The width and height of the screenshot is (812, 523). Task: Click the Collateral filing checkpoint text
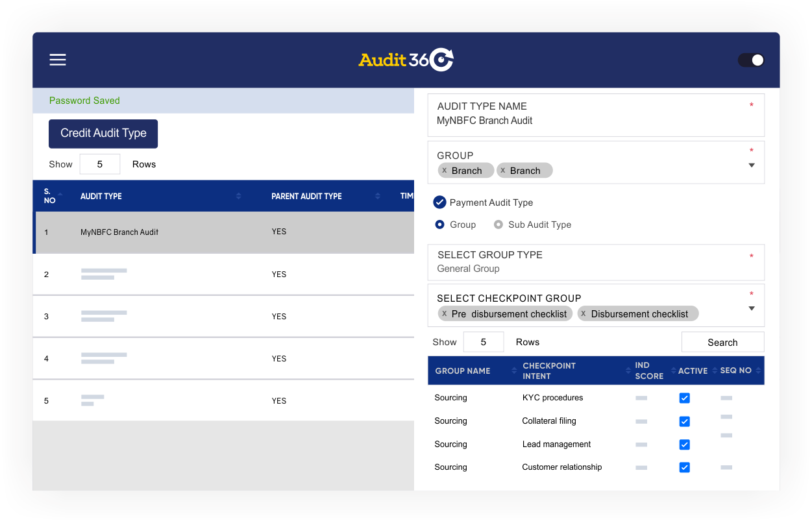point(549,421)
